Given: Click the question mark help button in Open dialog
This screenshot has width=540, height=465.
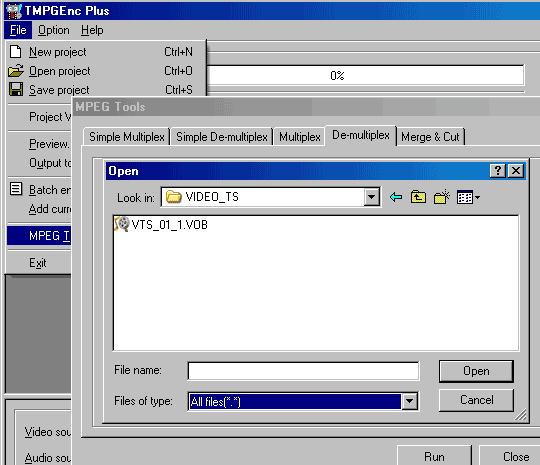Looking at the screenshot, I should click(498, 170).
